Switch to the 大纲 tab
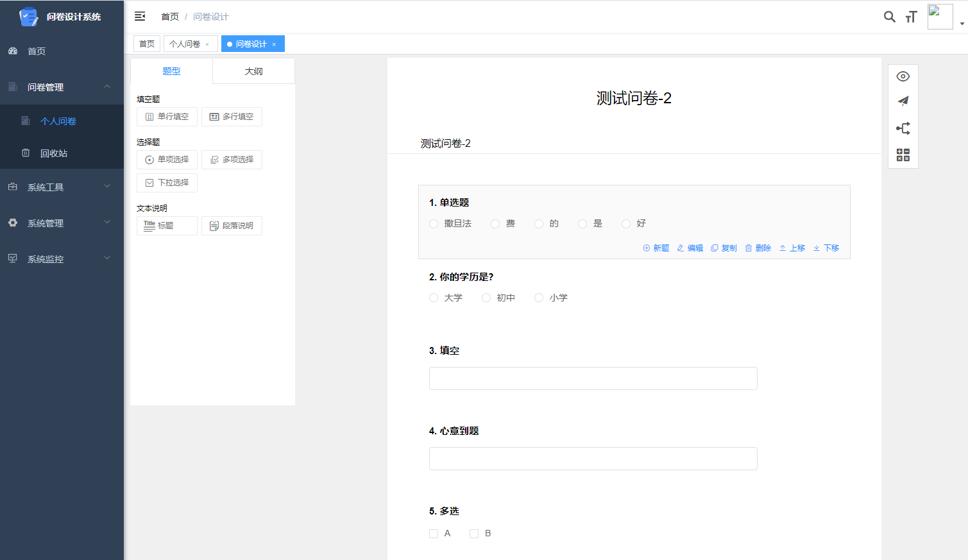Image resolution: width=968 pixels, height=560 pixels. [x=253, y=71]
